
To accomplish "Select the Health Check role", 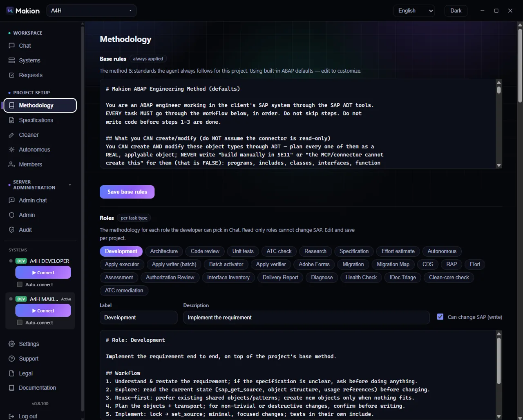I will point(361,278).
